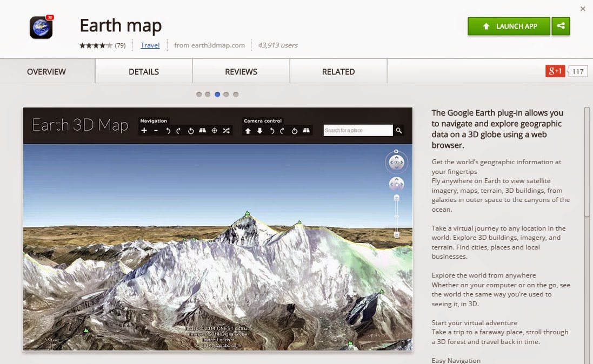Click the rotate left navigation icon
593x364 pixels.
pyautogui.click(x=169, y=130)
